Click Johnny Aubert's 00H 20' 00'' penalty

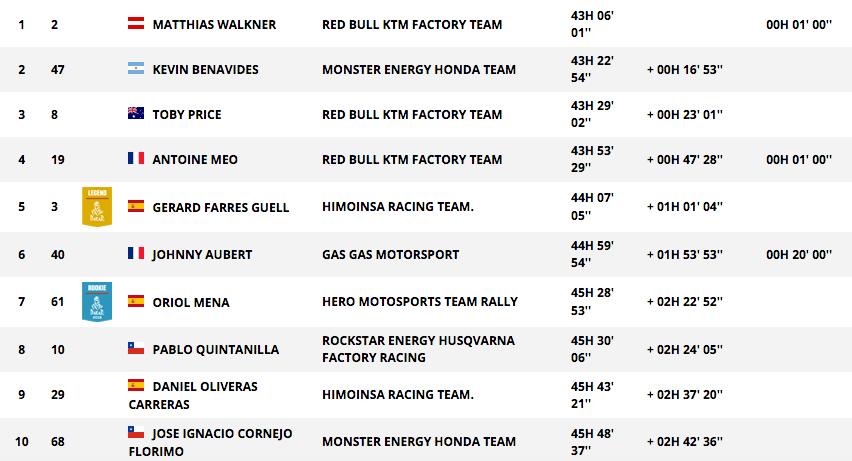click(799, 254)
